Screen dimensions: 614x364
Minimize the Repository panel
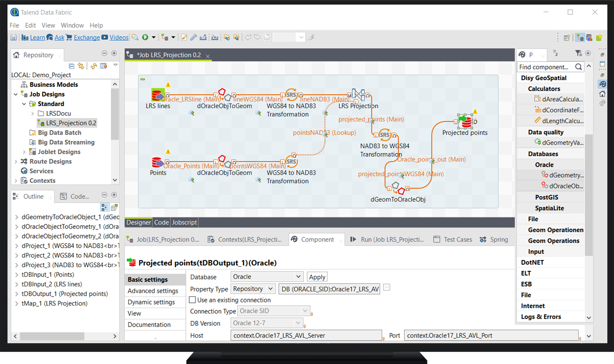pos(104,53)
